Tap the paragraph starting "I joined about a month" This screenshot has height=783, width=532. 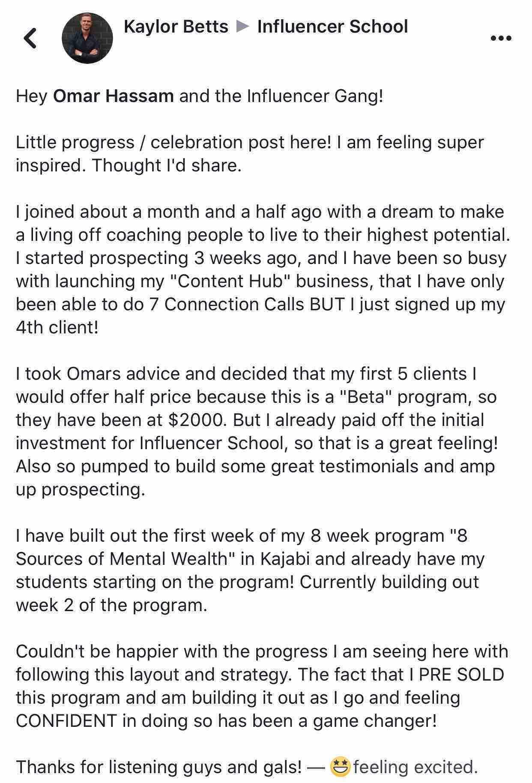[263, 270]
